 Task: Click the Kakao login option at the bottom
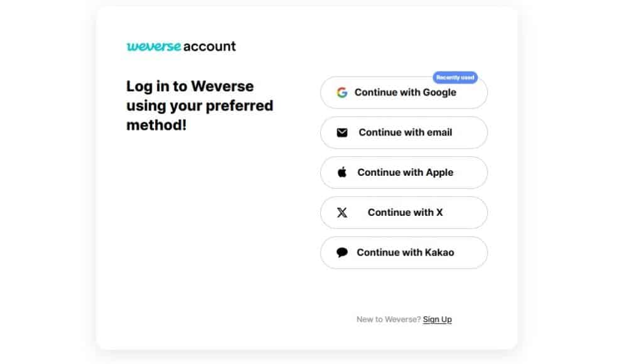point(404,252)
